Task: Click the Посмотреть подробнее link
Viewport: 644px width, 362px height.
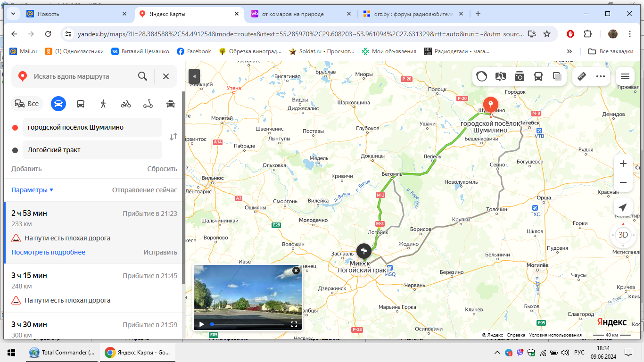Action: [48, 252]
